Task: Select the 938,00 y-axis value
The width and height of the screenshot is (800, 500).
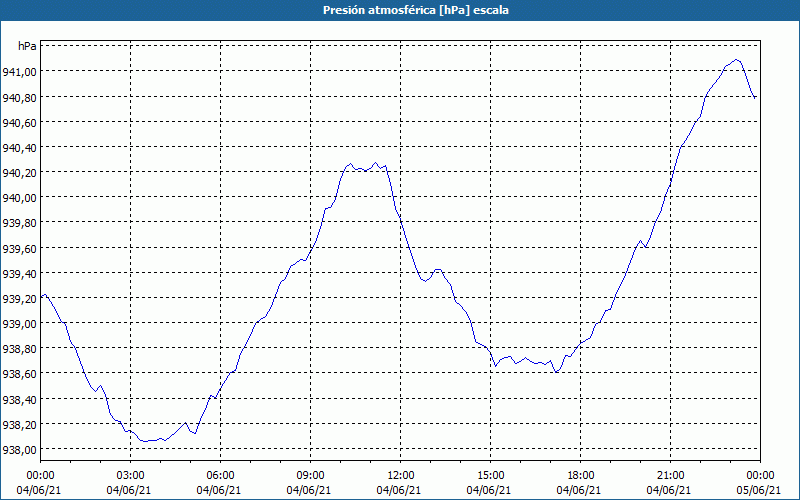Action: point(19,449)
